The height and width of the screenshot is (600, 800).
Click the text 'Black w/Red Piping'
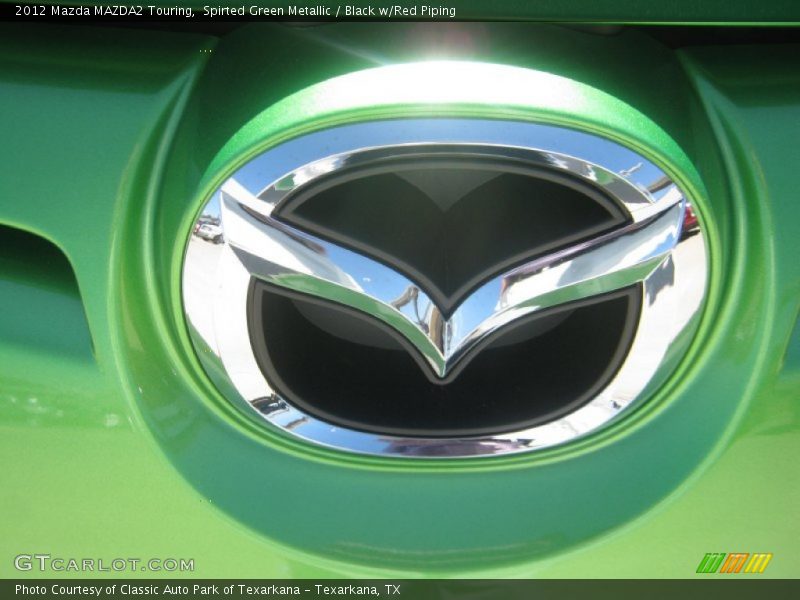[400, 11]
